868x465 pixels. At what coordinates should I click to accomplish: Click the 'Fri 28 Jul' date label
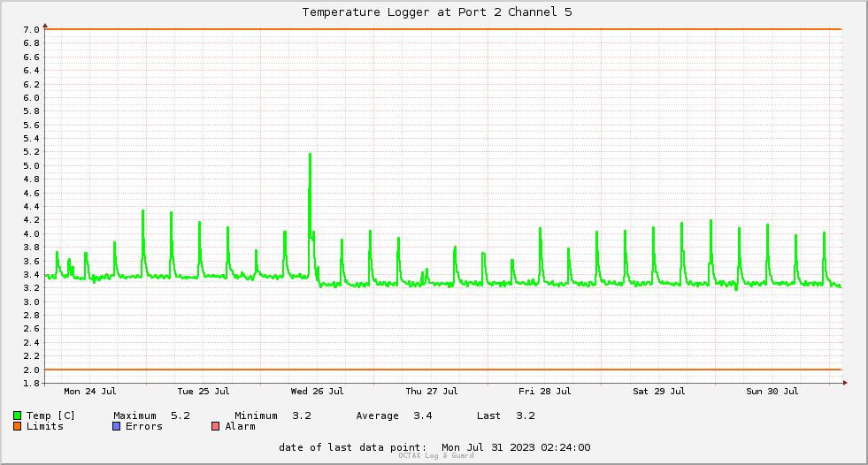tap(545, 392)
